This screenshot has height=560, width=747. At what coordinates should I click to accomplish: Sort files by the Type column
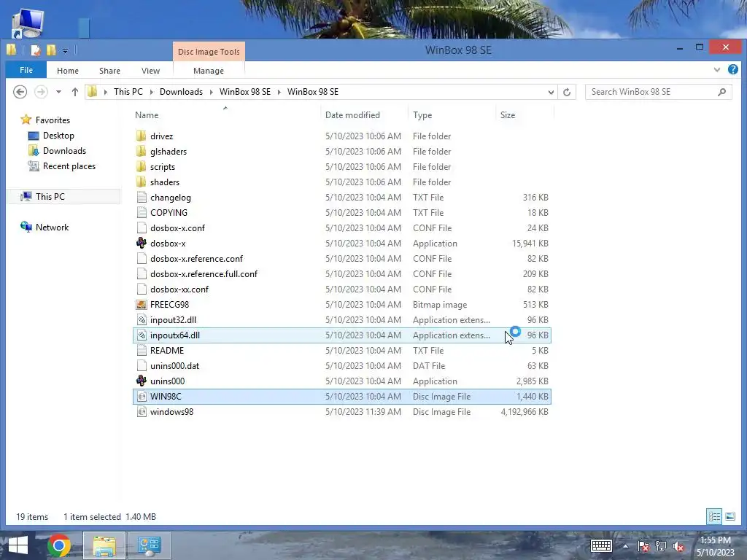[422, 115]
